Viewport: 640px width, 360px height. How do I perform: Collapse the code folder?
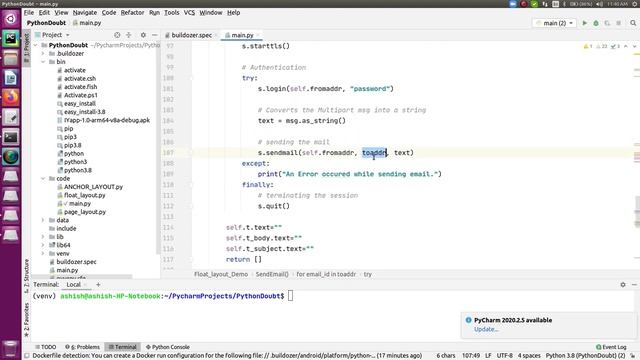tap(43, 179)
